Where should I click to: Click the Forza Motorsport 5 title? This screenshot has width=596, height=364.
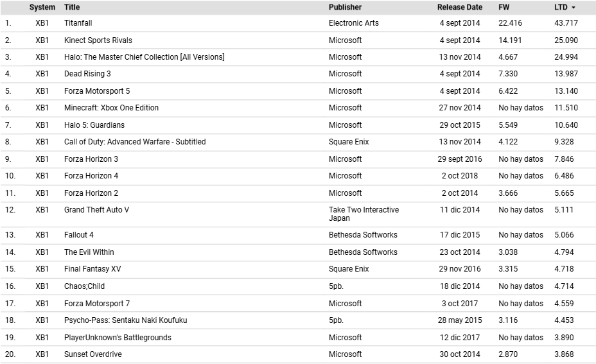point(97,91)
